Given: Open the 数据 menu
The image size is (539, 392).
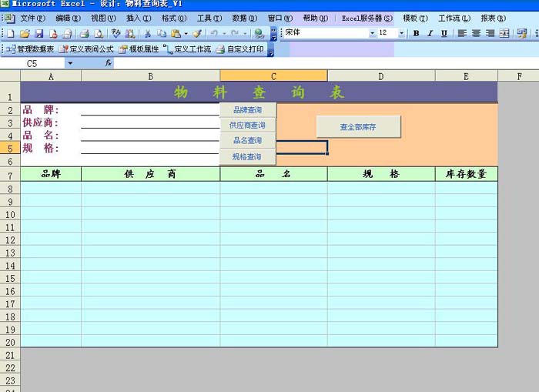Looking at the screenshot, I should click(x=244, y=18).
